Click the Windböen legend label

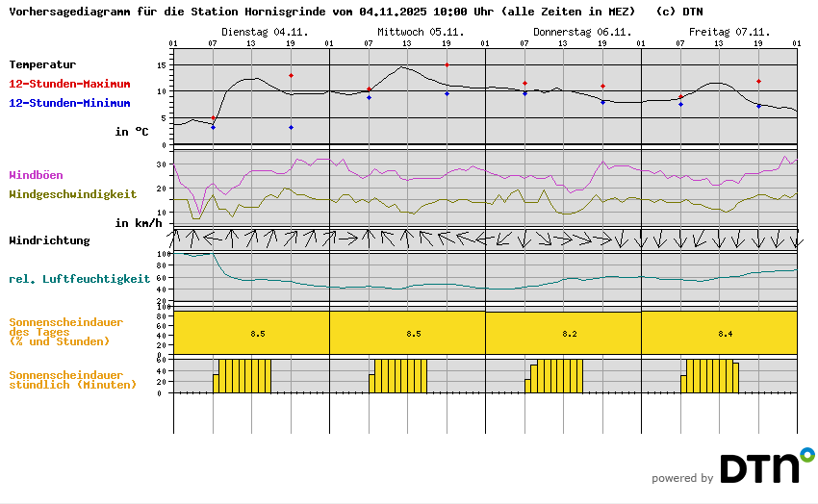[36, 175]
